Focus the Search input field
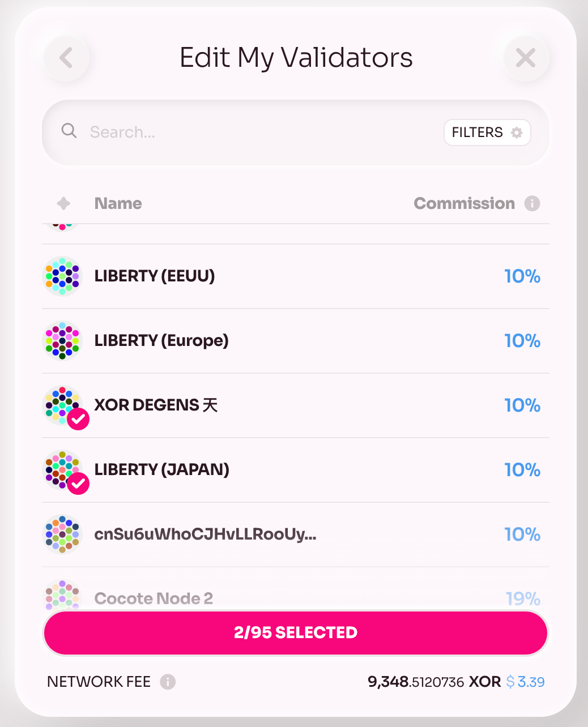 261,132
